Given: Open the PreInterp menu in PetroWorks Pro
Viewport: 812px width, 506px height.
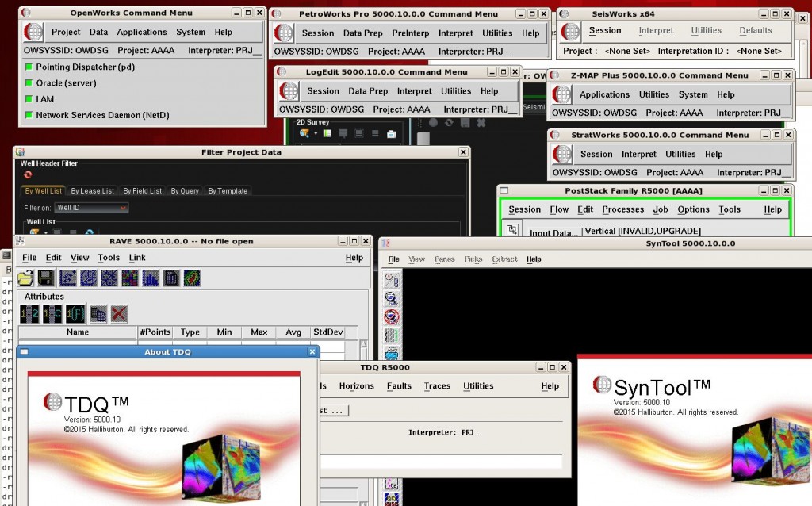Looking at the screenshot, I should tap(410, 33).
